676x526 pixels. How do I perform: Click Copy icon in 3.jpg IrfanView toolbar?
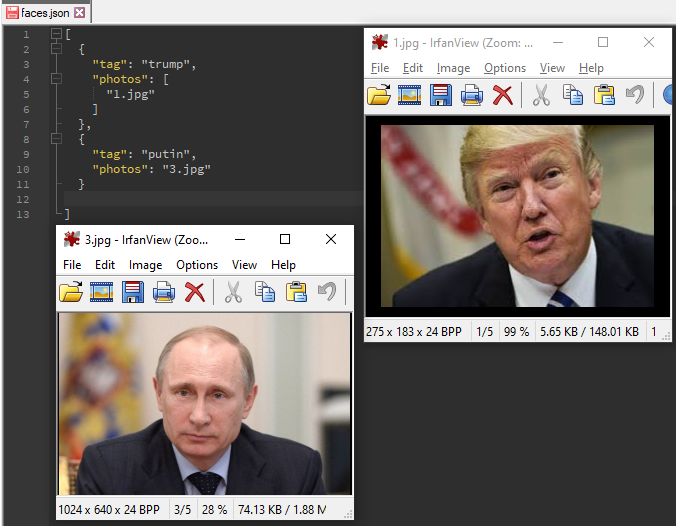click(x=265, y=292)
